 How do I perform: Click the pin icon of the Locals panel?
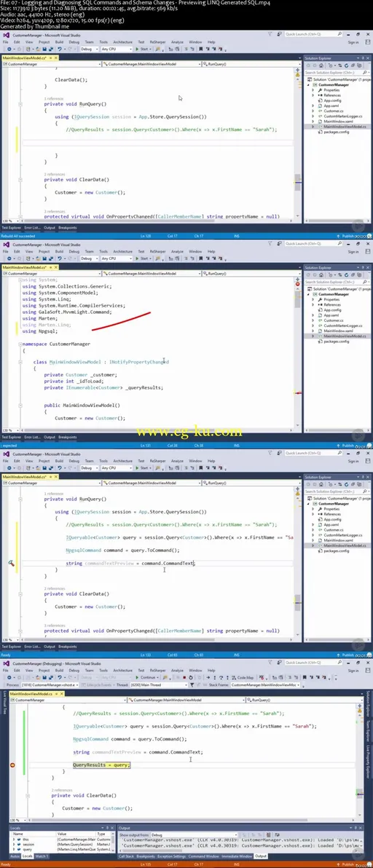coord(109,828)
